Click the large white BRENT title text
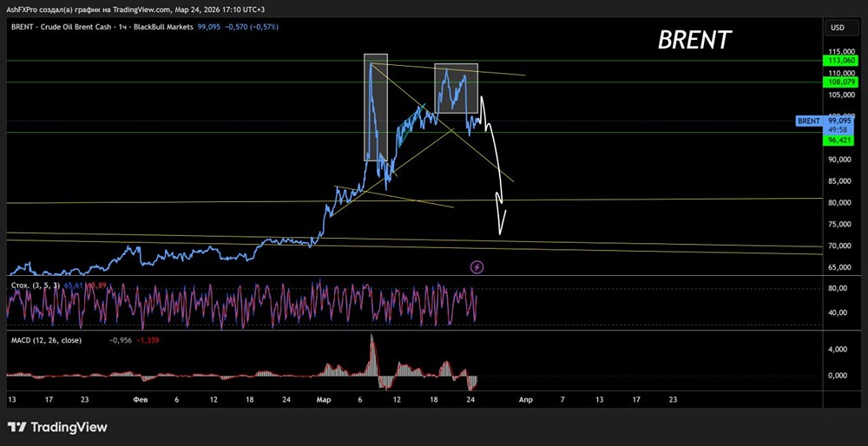868x446 pixels. coord(694,40)
